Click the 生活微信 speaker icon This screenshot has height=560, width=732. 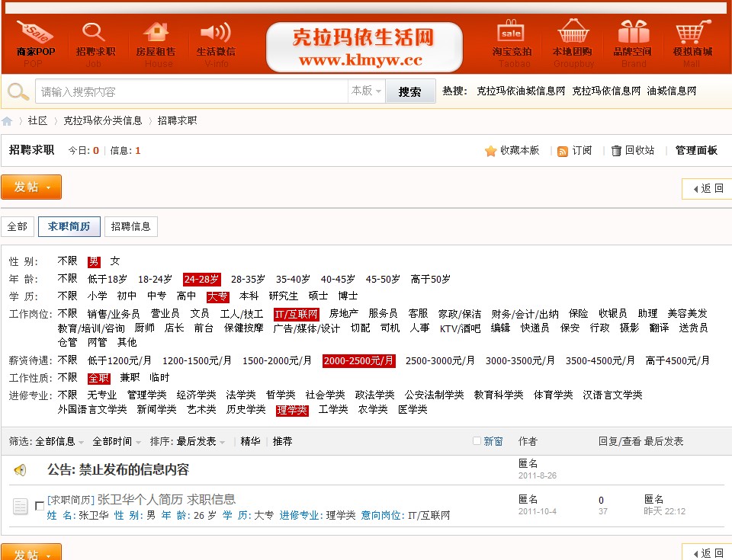[x=215, y=33]
